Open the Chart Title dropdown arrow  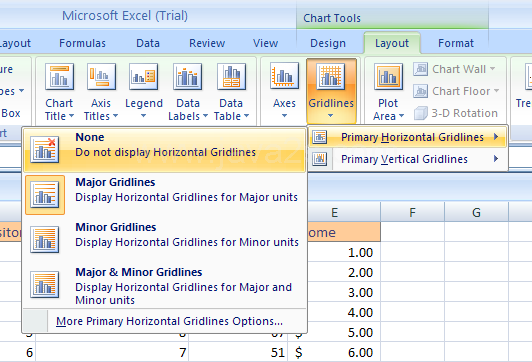[71, 116]
